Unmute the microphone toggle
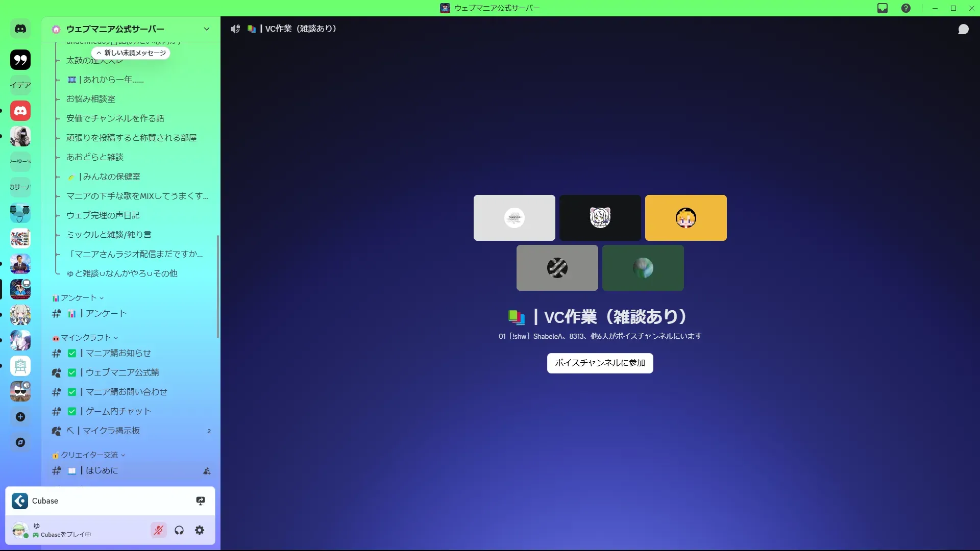Viewport: 980px width, 551px height. pos(159,530)
